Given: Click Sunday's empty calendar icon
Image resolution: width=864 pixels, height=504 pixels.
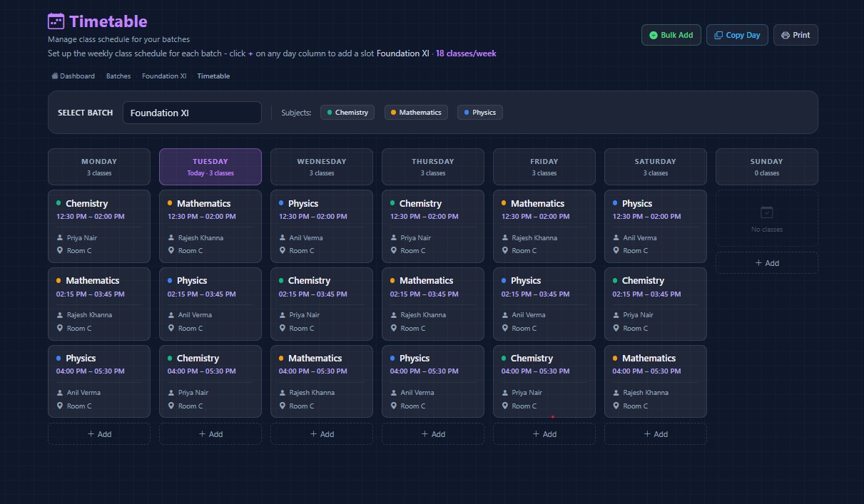Looking at the screenshot, I should [767, 212].
